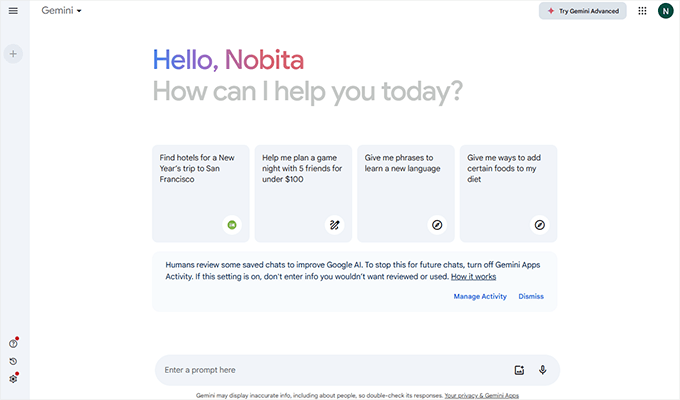Image resolution: width=680 pixels, height=400 pixels.
Task: Open the hamburger main menu
Action: coord(13,11)
